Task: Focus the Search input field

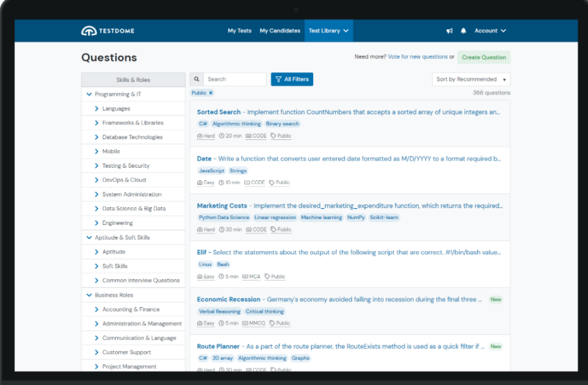Action: coord(235,79)
